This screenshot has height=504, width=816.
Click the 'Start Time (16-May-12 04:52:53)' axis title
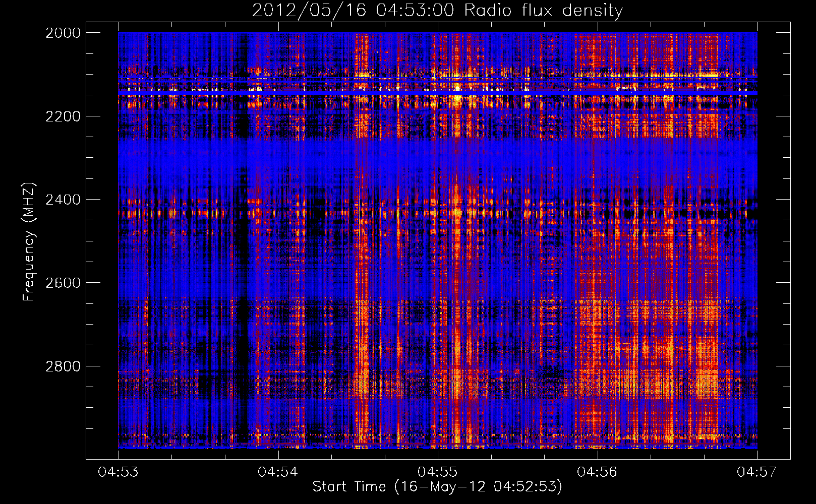click(437, 487)
